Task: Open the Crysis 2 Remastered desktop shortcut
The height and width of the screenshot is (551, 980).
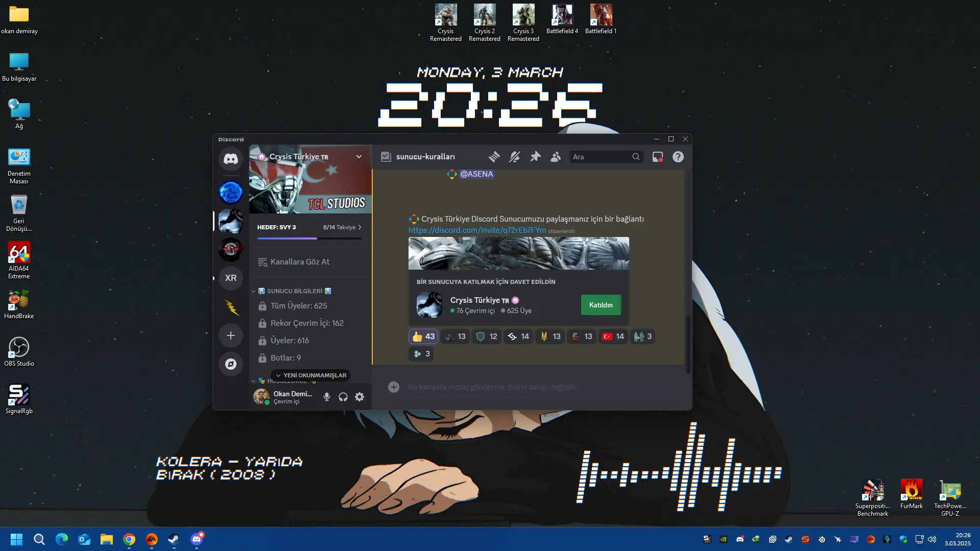Action: click(485, 23)
